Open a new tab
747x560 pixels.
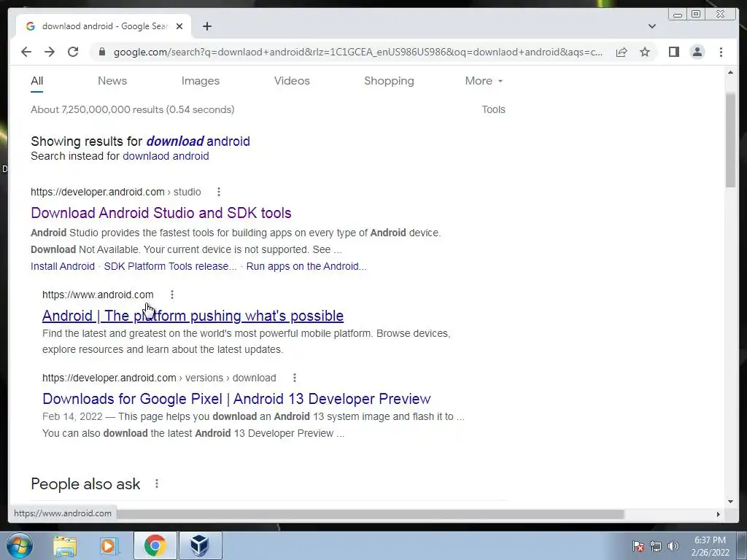pos(206,26)
